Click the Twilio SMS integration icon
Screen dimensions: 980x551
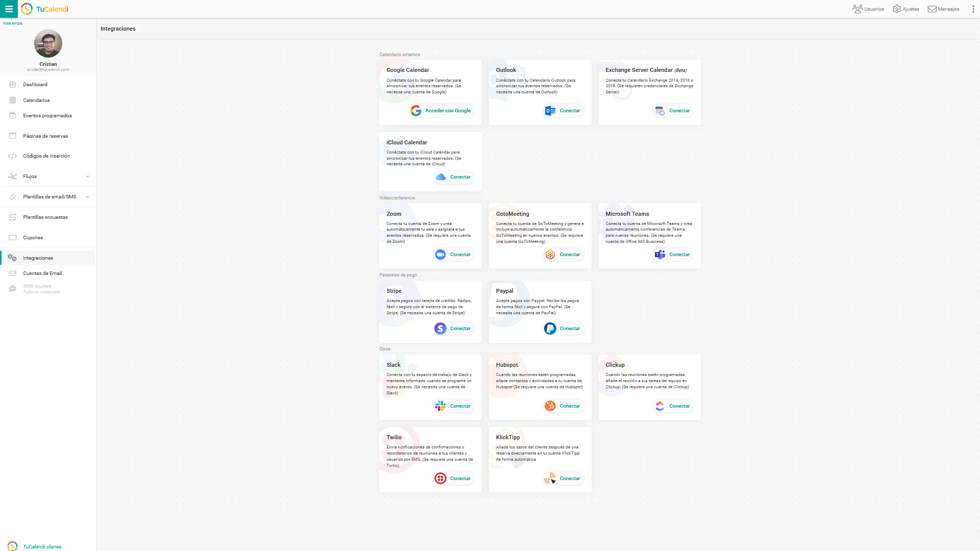439,479
